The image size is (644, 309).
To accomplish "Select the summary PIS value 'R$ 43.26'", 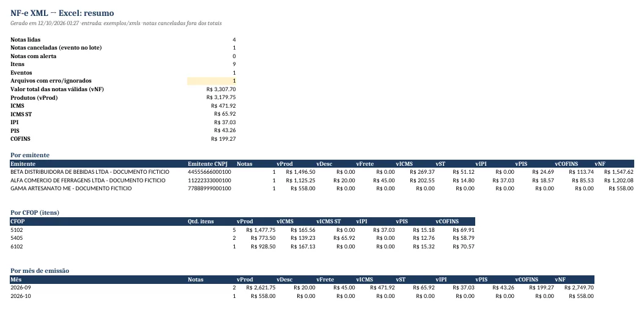I will pos(224,131).
